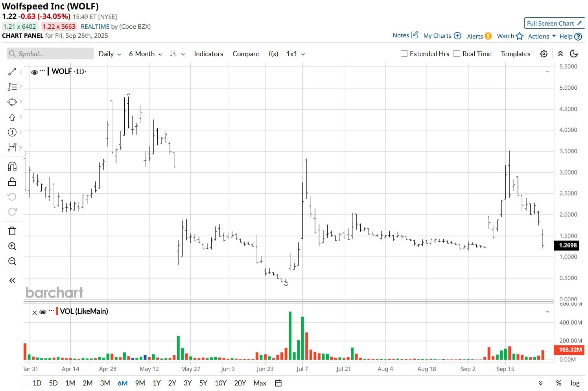Open the Notes link
Screen dimensions: 588x391
click(x=401, y=35)
